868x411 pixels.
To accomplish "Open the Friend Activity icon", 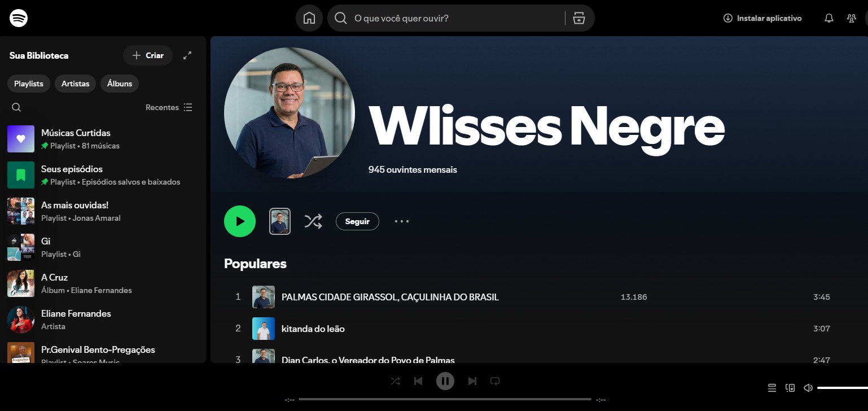I will 852,18.
